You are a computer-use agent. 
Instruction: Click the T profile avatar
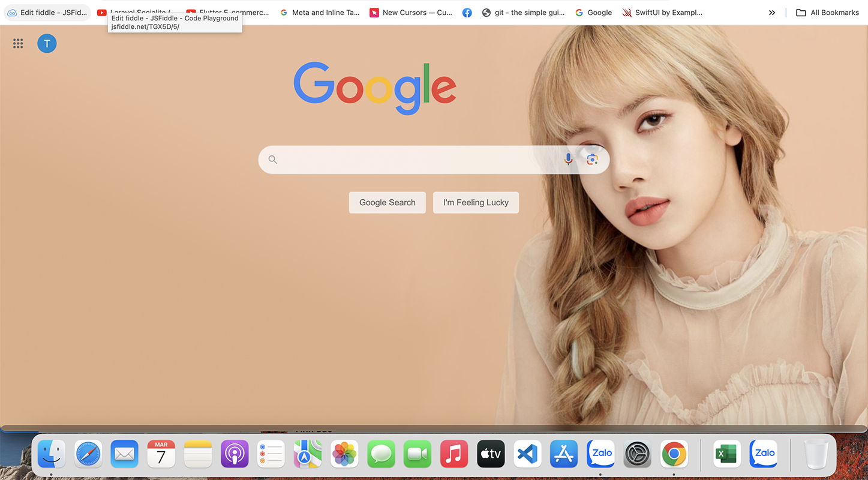47,43
